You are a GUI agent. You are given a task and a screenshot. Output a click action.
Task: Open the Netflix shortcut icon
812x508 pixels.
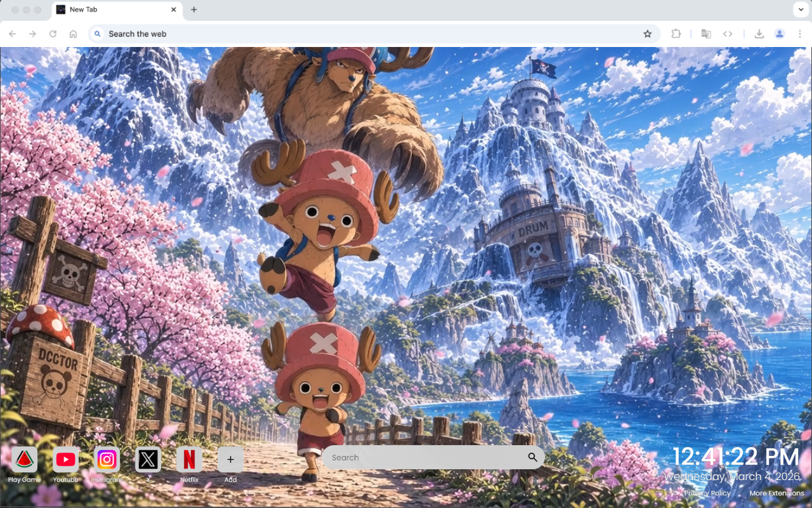[189, 459]
